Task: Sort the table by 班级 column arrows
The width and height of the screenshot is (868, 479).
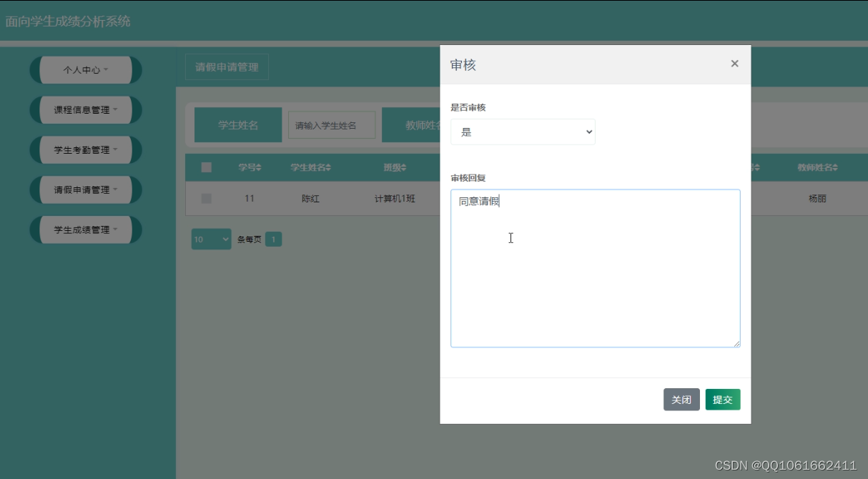Action: (404, 167)
